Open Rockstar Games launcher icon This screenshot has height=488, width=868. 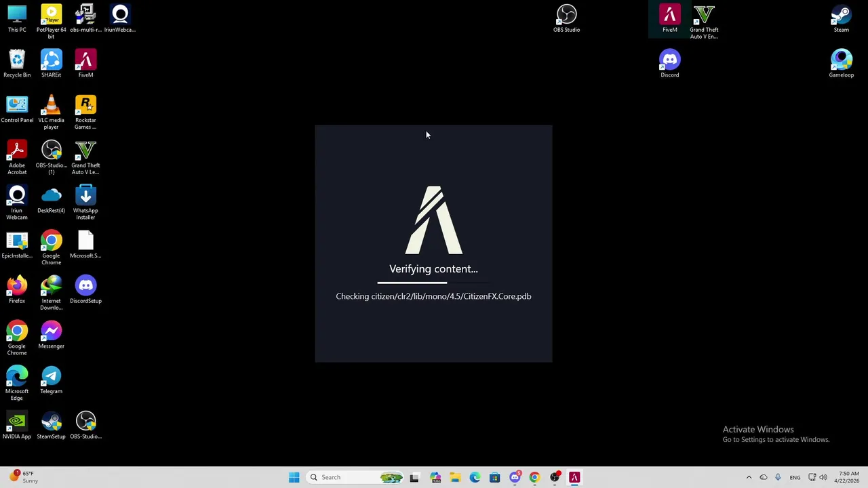tap(85, 112)
